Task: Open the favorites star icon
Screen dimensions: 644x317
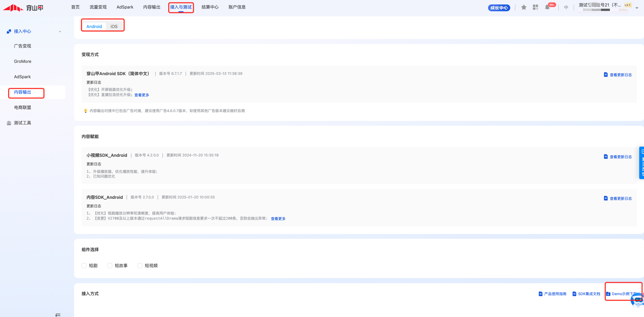Action: [524, 7]
